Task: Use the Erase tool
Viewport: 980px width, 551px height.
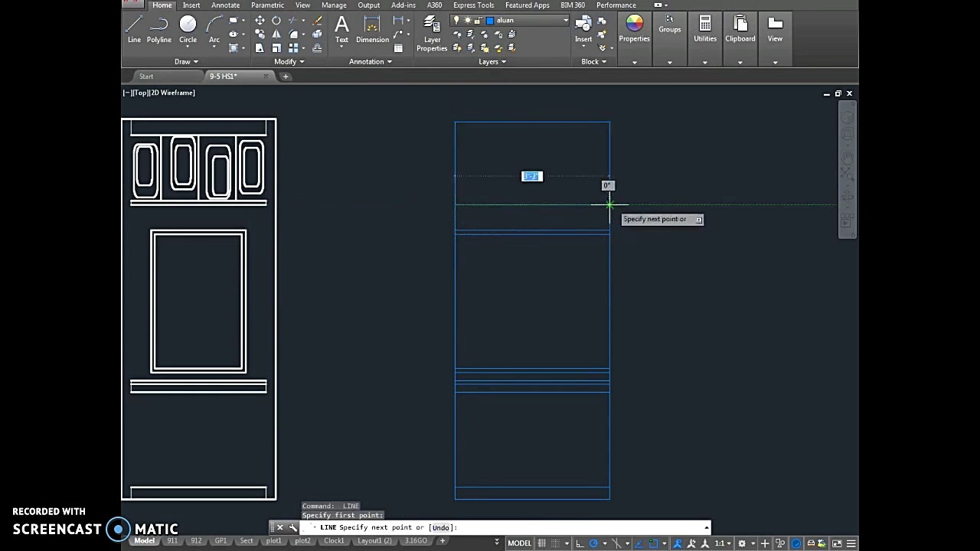Action: pyautogui.click(x=317, y=20)
